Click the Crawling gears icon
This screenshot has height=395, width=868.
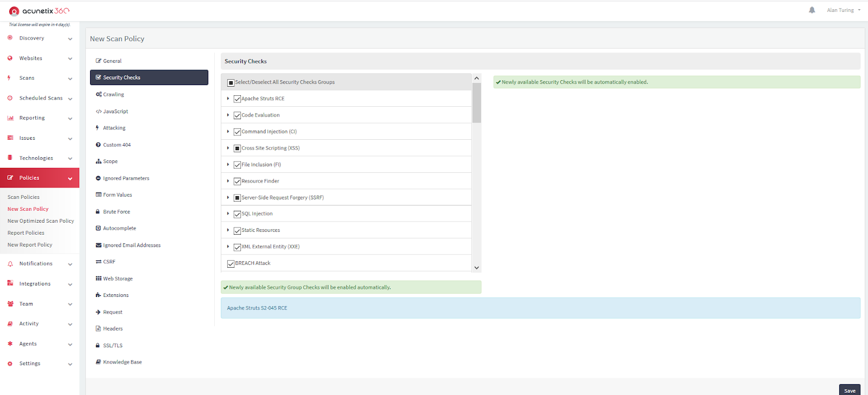99,94
